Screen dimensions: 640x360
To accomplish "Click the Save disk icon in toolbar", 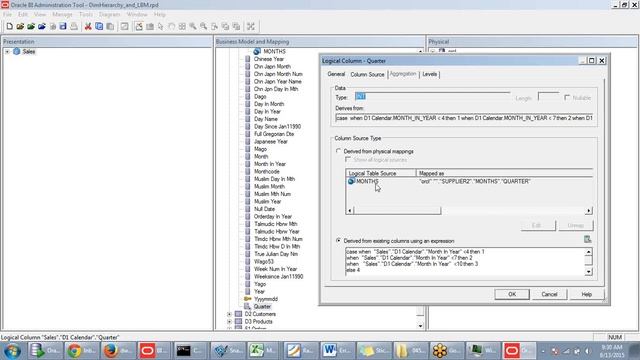I will click(63, 27).
